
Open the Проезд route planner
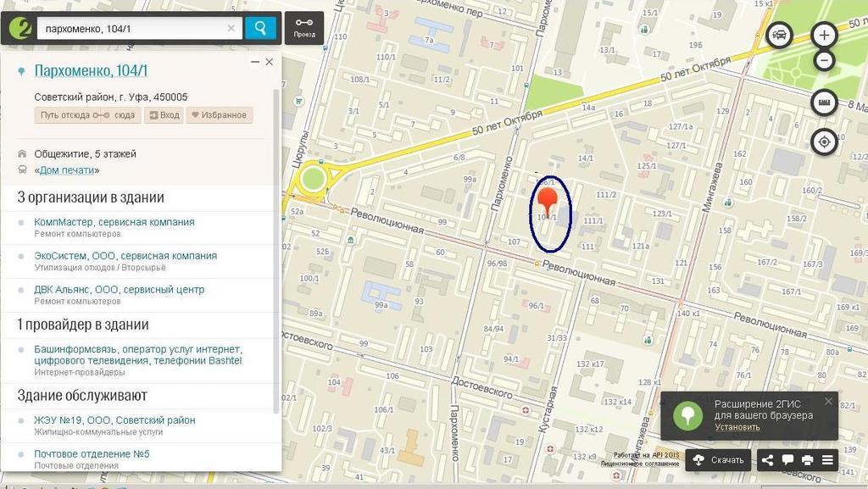point(303,29)
